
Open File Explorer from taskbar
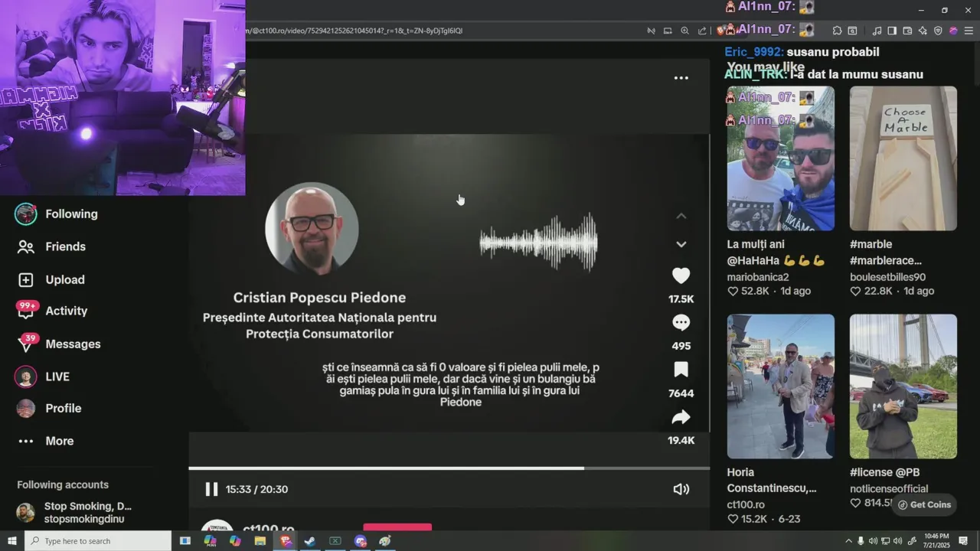point(260,541)
